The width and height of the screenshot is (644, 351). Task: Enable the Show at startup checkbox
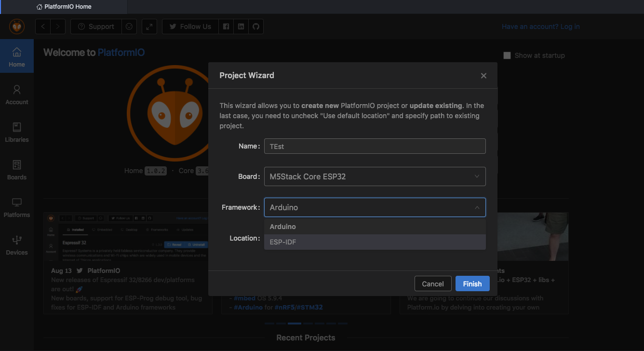point(507,55)
